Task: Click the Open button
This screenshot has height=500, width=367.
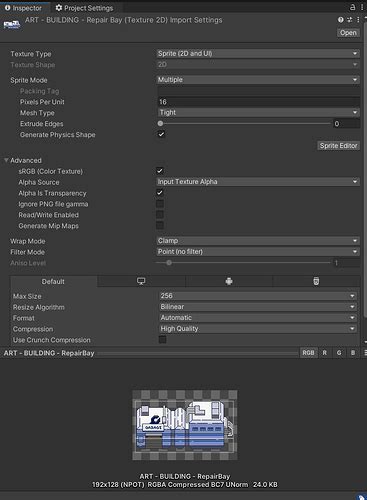Action: (x=348, y=33)
